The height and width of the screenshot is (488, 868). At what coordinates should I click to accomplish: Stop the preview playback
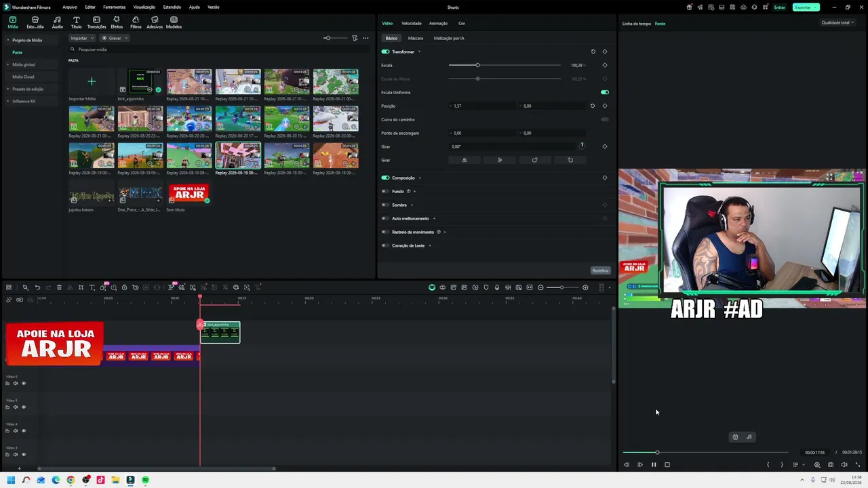(667, 465)
